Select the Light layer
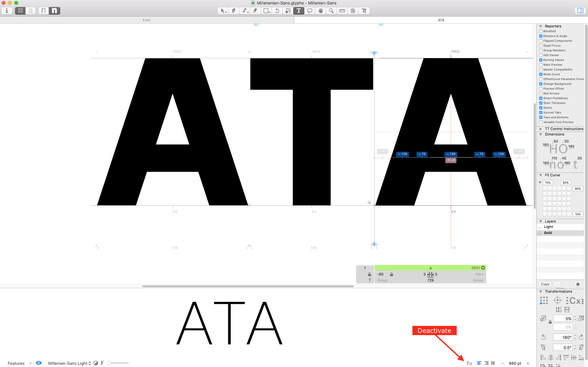The width and height of the screenshot is (588, 367). [548, 227]
